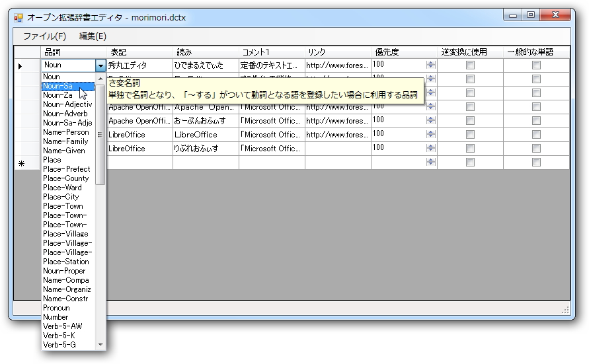Click the application icon in the title bar
Screen dimensions: 589x364
pyautogui.click(x=19, y=18)
